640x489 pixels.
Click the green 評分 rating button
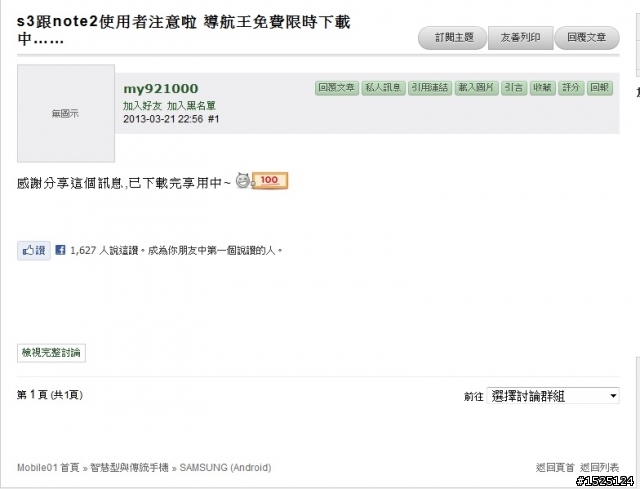point(571,88)
